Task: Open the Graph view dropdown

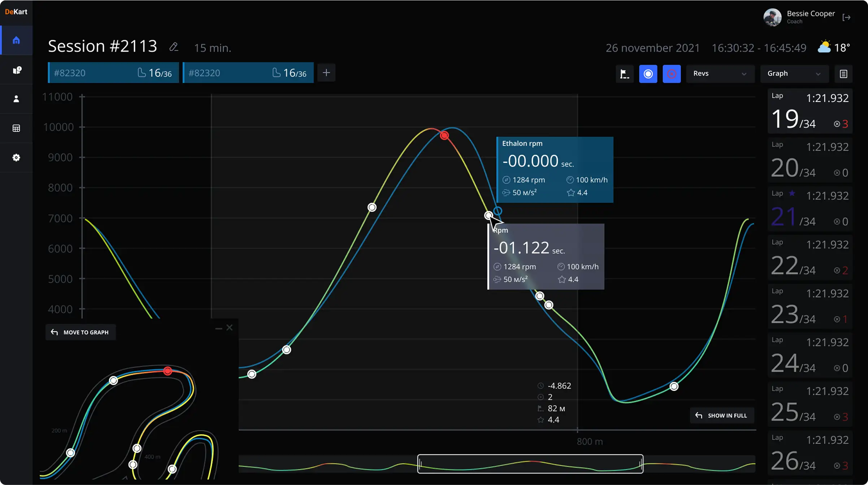Action: 794,74
